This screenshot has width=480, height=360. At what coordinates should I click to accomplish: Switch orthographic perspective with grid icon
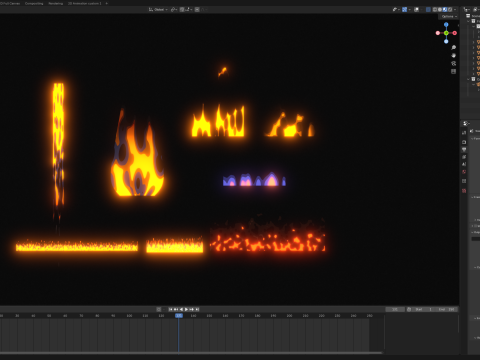[x=453, y=71]
